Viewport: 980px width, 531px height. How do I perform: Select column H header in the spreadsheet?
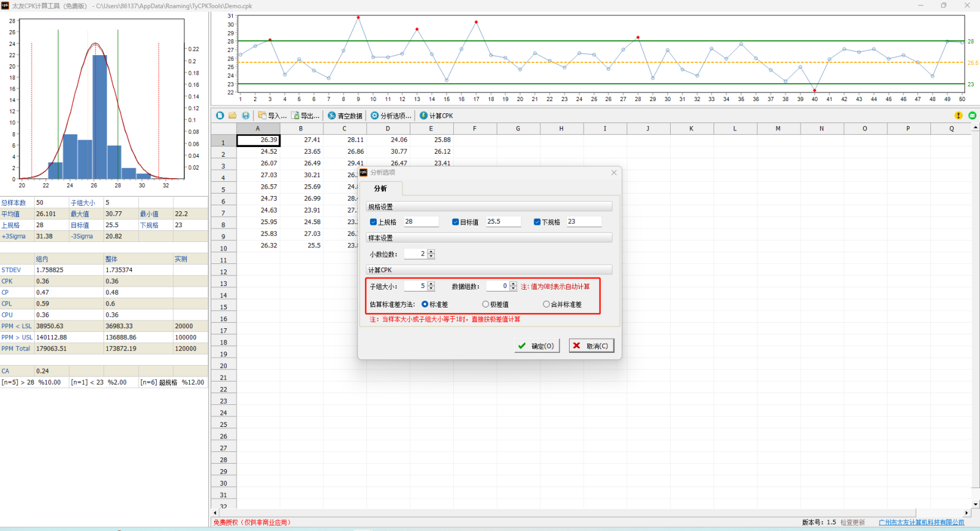click(561, 129)
